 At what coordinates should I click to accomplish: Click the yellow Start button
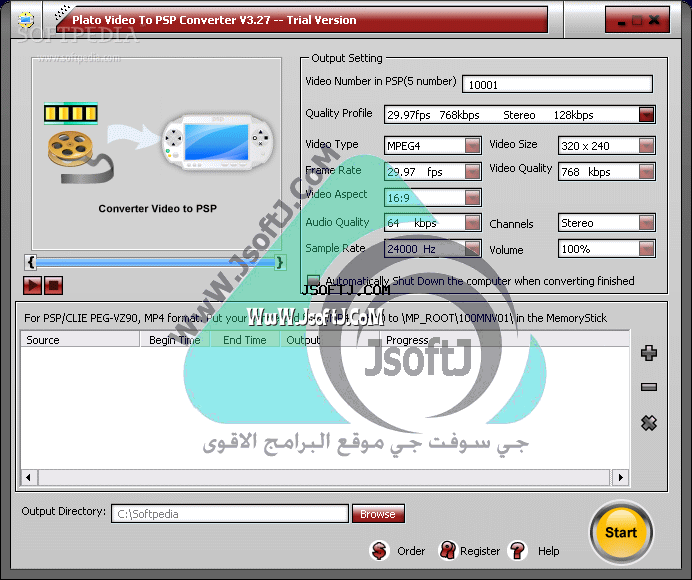click(621, 532)
